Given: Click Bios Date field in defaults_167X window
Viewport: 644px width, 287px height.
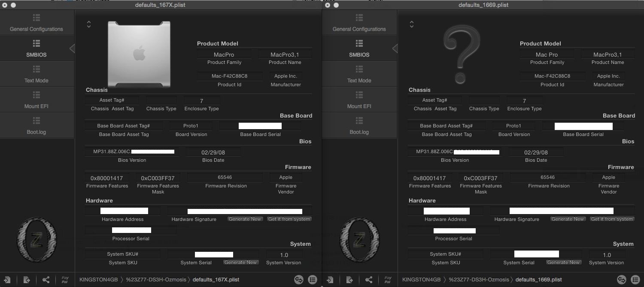Looking at the screenshot, I should pyautogui.click(x=213, y=152).
